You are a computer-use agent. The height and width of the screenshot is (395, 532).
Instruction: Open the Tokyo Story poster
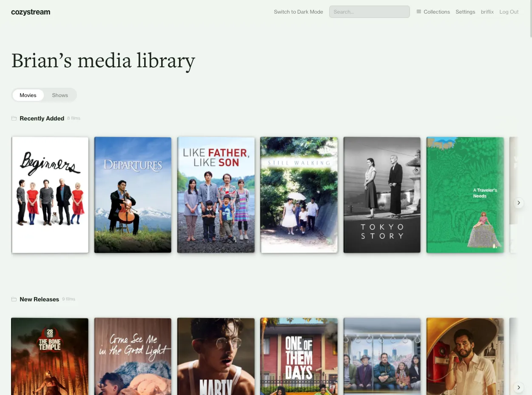pos(382,195)
